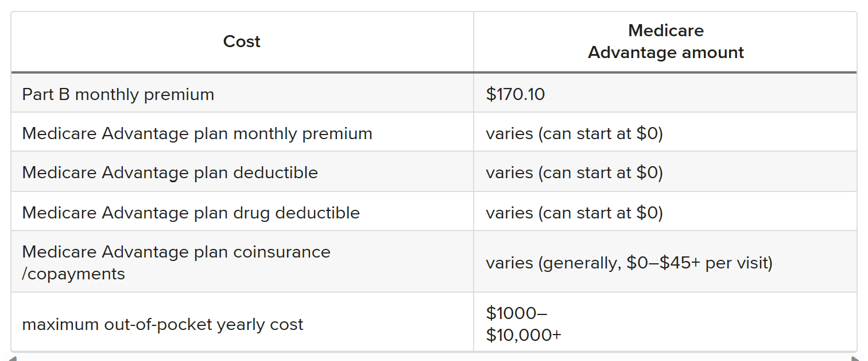Select "Medicare Advantage plan drug deductible" cell
The image size is (868, 361).
tap(191, 213)
